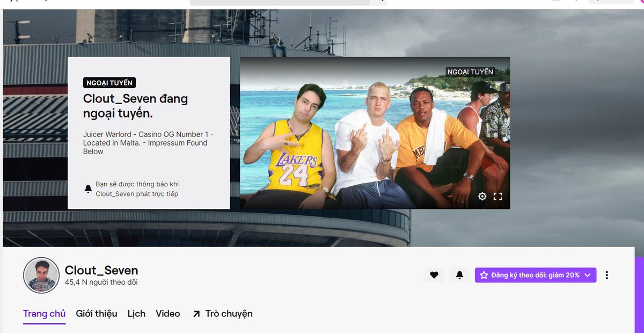Go to the Video tab

pyautogui.click(x=168, y=314)
